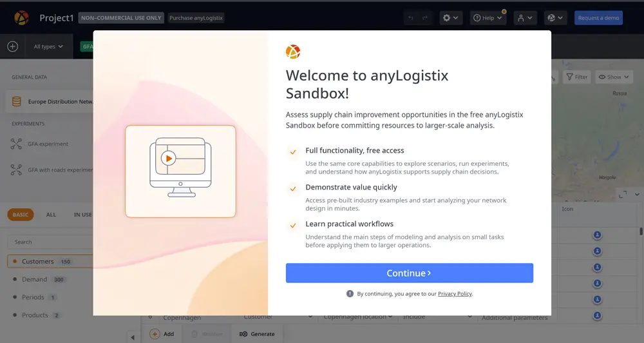
Task: Click the table vertical scrollbar
Action: click(641, 231)
